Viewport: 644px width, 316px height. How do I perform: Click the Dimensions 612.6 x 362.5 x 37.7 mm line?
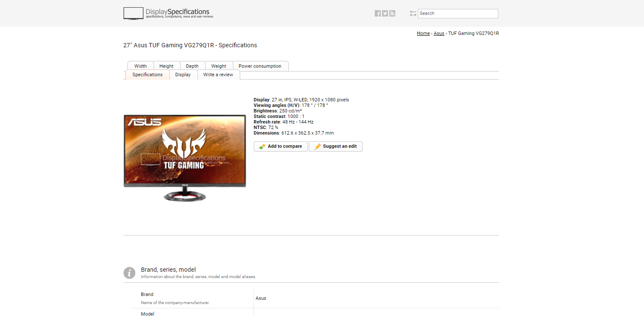point(294,133)
